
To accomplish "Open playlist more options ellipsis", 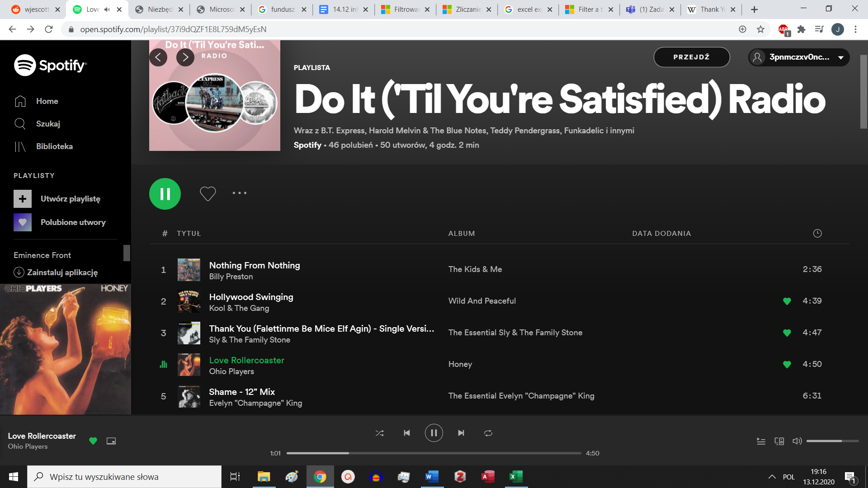I will tap(240, 193).
